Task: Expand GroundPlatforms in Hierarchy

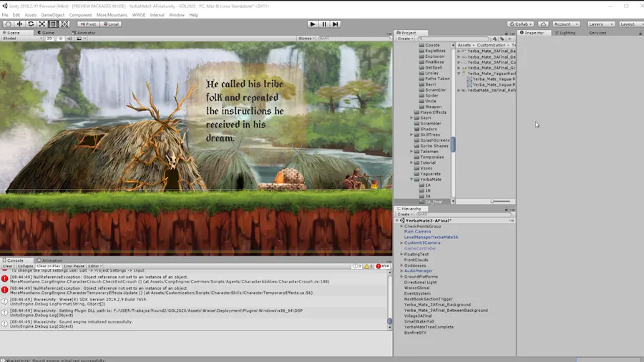Action: pos(401,277)
